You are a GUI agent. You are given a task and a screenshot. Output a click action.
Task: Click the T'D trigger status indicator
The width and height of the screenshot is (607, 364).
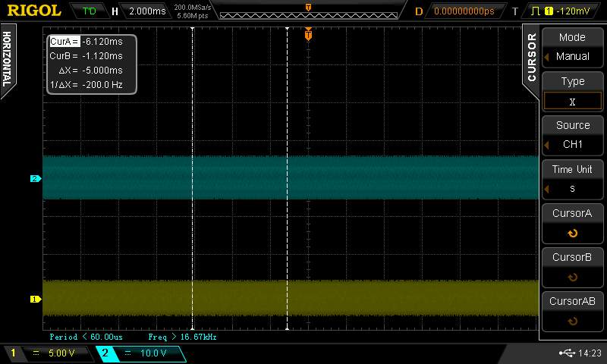(89, 11)
